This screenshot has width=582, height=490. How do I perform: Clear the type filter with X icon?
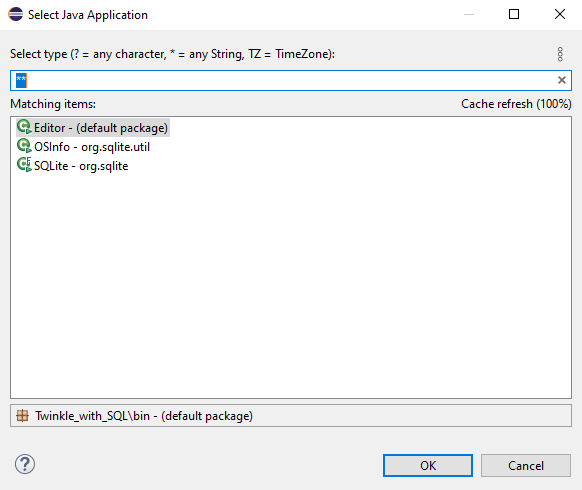pyautogui.click(x=562, y=80)
